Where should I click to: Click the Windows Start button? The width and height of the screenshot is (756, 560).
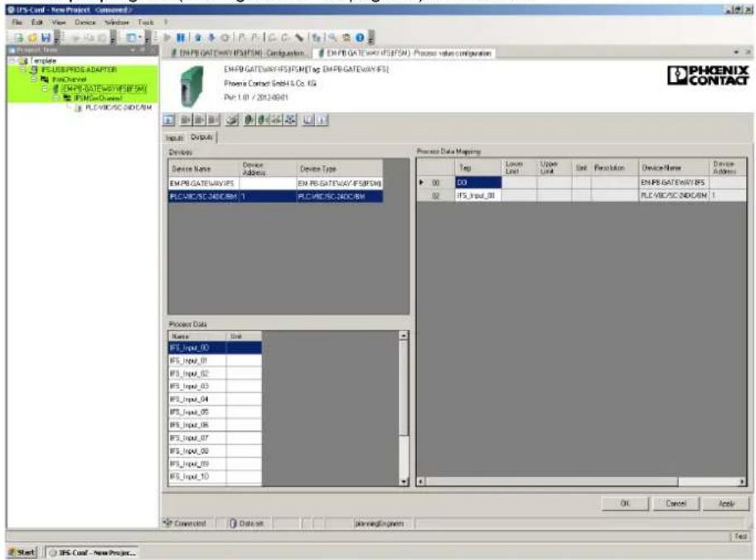(22, 553)
